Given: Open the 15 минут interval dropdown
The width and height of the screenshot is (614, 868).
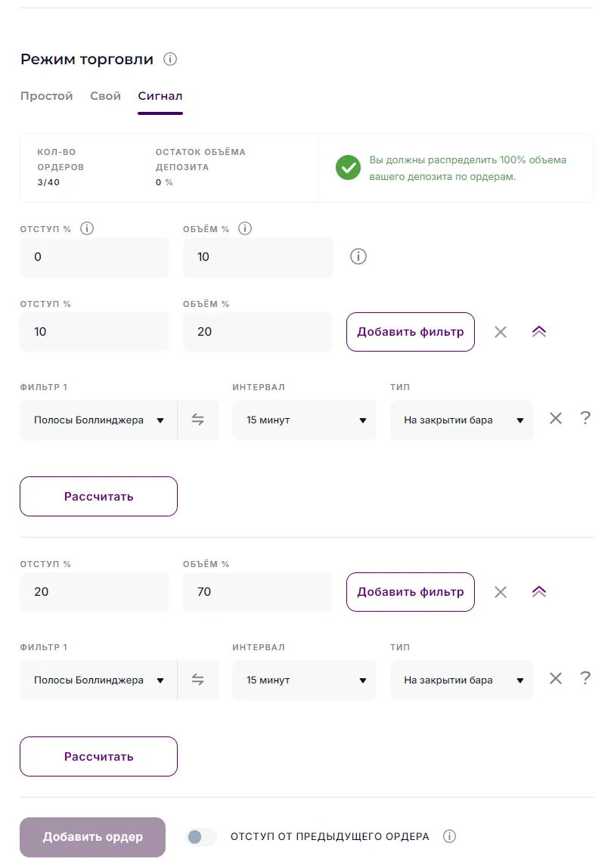Looking at the screenshot, I should tap(304, 419).
